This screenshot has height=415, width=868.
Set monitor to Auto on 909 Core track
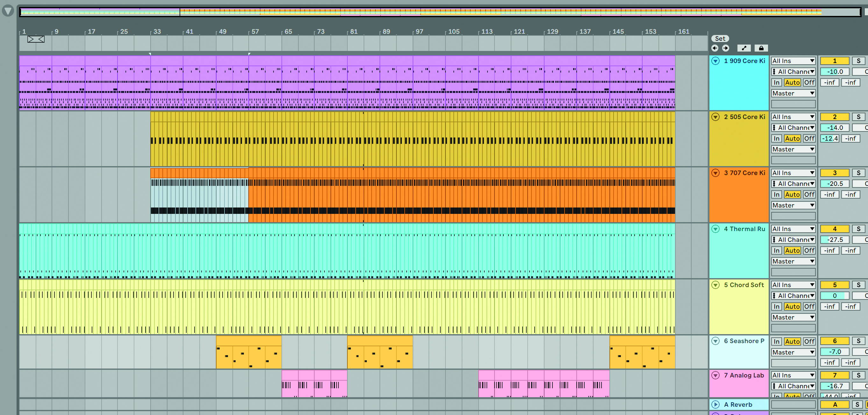pos(792,82)
